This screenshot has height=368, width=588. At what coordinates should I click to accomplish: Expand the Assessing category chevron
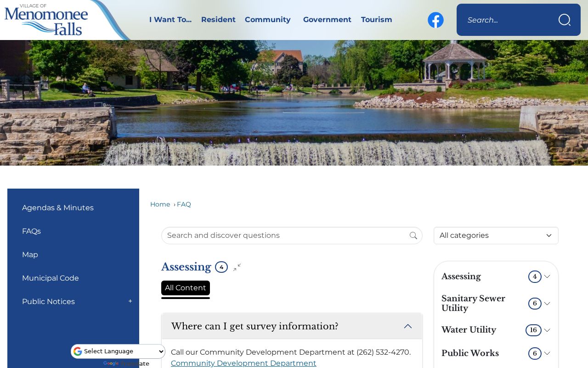(547, 276)
